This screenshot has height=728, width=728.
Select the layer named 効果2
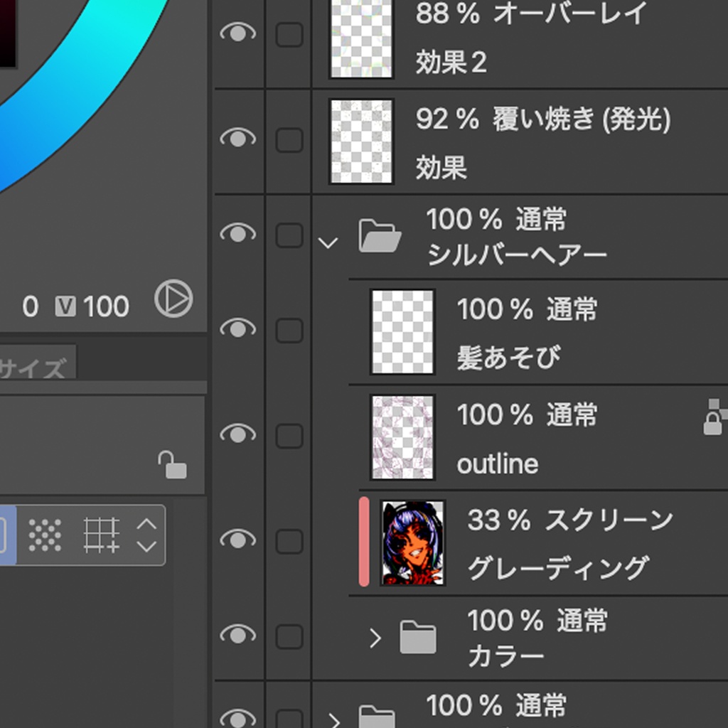click(451, 63)
